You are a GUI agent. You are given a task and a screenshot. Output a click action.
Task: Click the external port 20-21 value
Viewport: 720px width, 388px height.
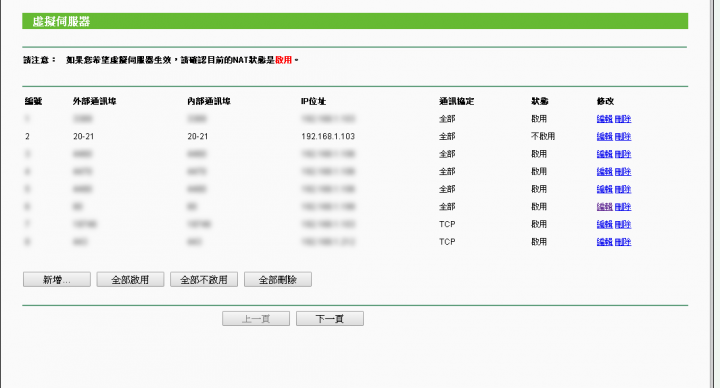pos(83,136)
